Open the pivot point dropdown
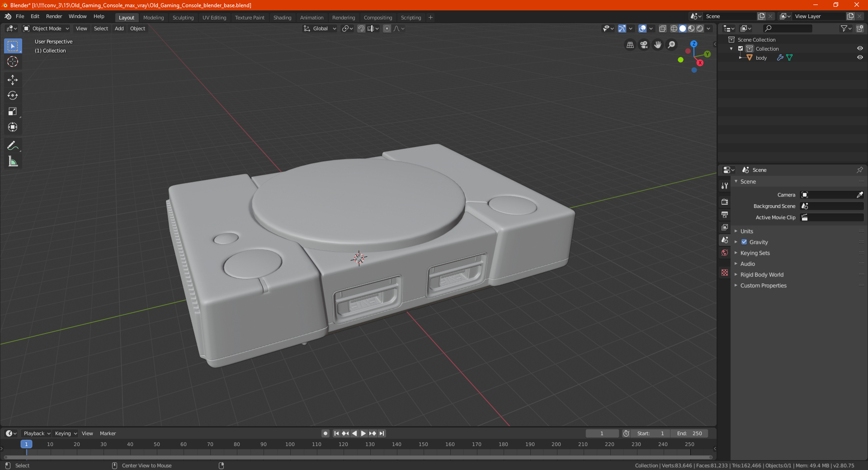868x470 pixels. (347, 28)
